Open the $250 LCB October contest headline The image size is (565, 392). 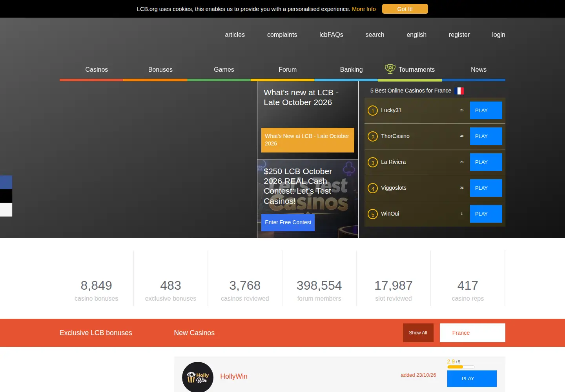(298, 186)
